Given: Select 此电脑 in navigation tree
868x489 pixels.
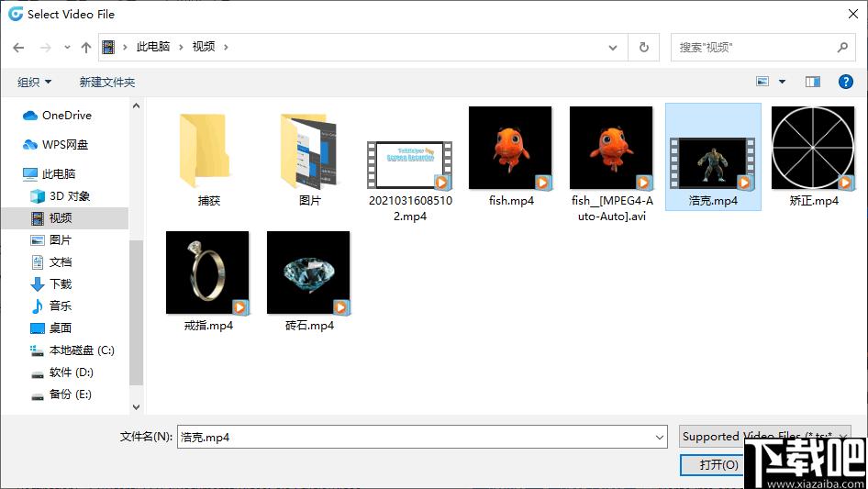Looking at the screenshot, I should click(x=49, y=174).
